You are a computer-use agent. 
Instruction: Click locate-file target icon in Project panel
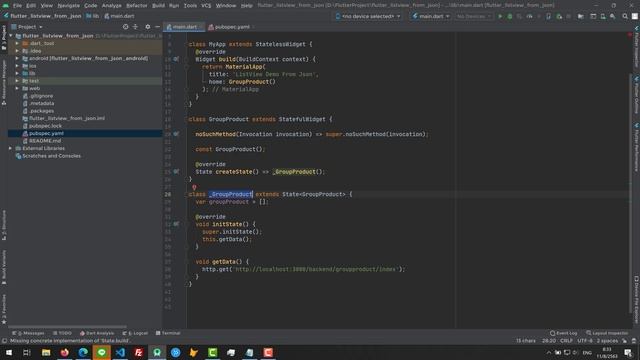coord(126,27)
